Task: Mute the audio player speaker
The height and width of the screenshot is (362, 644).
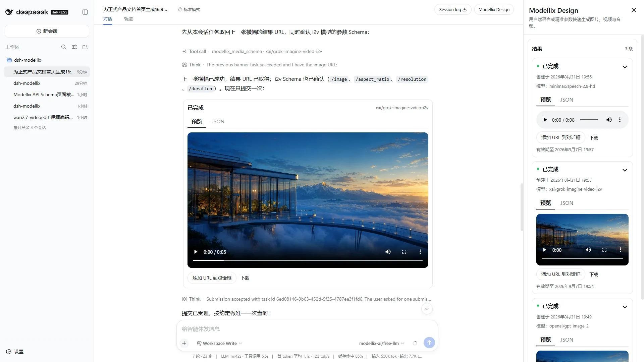Action: click(609, 120)
